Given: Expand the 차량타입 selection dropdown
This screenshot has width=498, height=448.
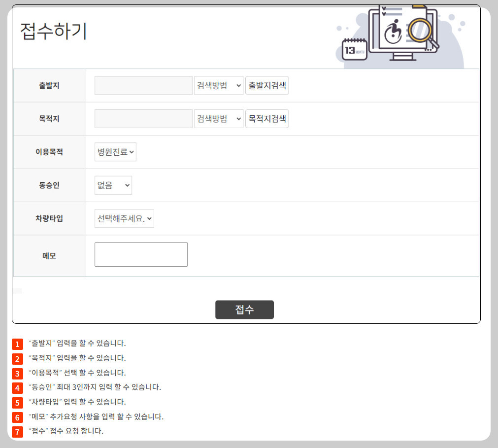Looking at the screenshot, I should [x=124, y=218].
